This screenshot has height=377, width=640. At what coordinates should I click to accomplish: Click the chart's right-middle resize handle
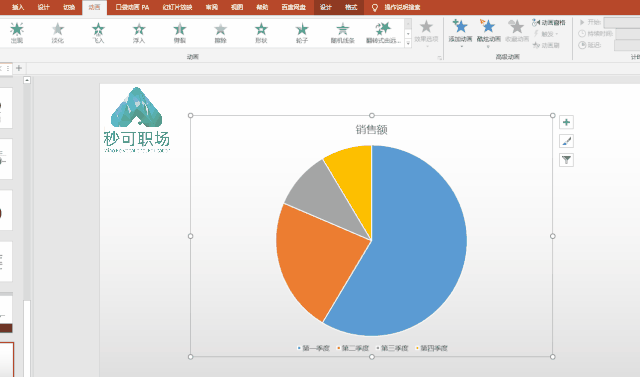pos(553,236)
